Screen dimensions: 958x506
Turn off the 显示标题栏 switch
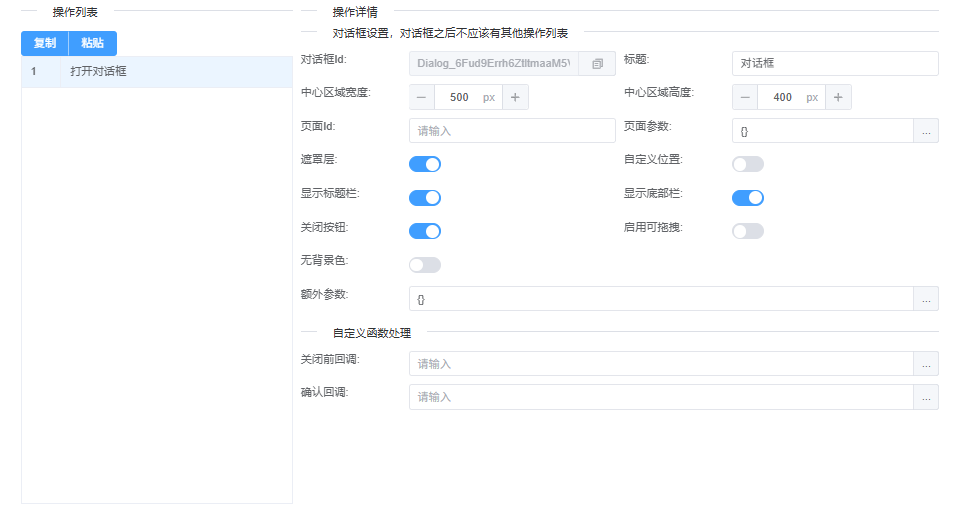(x=425, y=197)
